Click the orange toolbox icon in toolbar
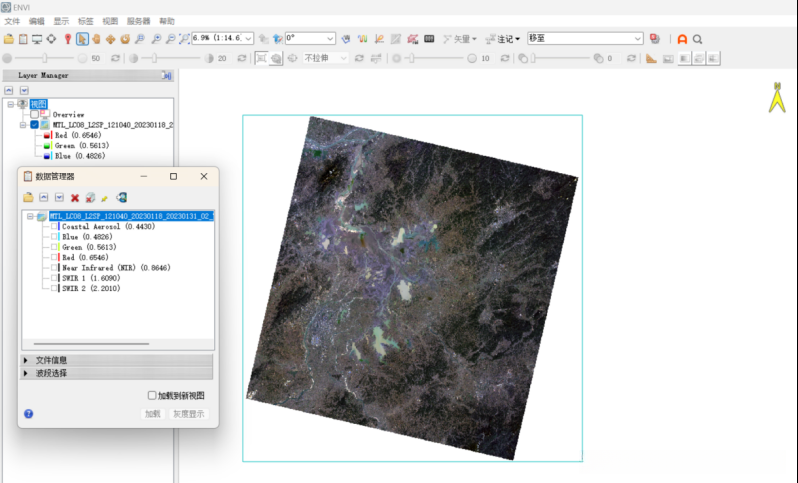Viewport: 798px width, 483px height. [x=682, y=39]
